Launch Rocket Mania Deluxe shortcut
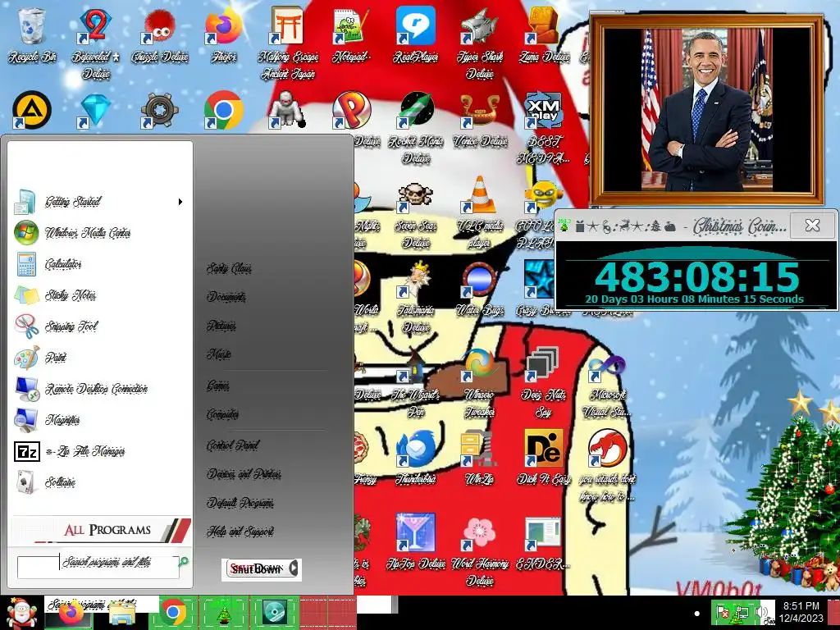This screenshot has height=630, width=840. [416, 129]
